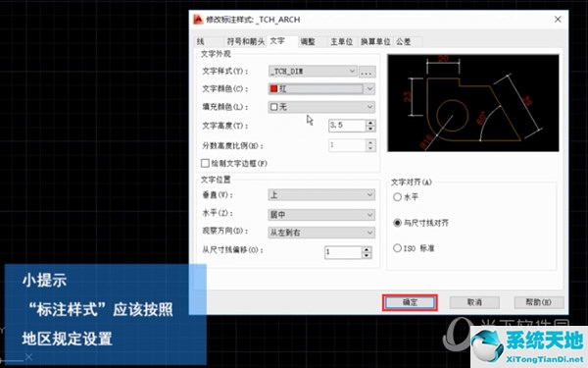The image size is (588, 368).
Task: Click the 文字高度 value field
Action: click(x=347, y=126)
